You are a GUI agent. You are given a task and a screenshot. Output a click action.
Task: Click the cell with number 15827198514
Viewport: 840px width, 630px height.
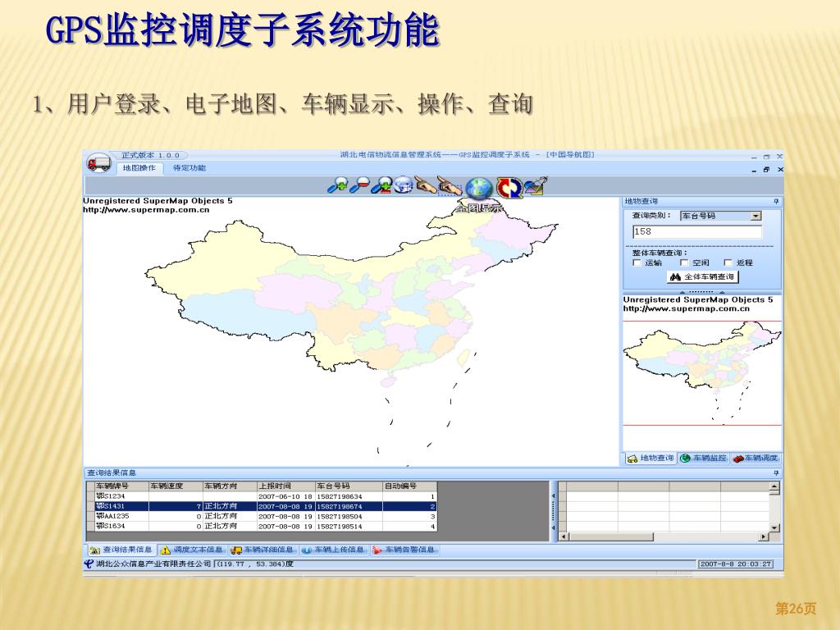349,526
